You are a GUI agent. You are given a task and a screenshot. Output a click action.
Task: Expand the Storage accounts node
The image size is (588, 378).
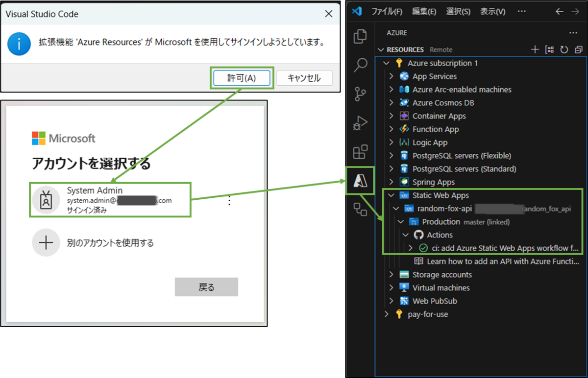391,275
